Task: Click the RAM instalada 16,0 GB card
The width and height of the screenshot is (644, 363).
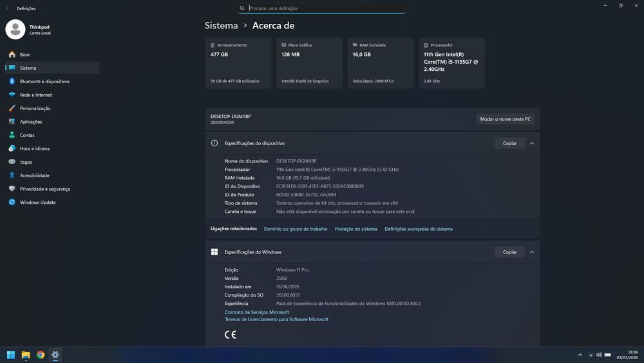Action: (381, 63)
